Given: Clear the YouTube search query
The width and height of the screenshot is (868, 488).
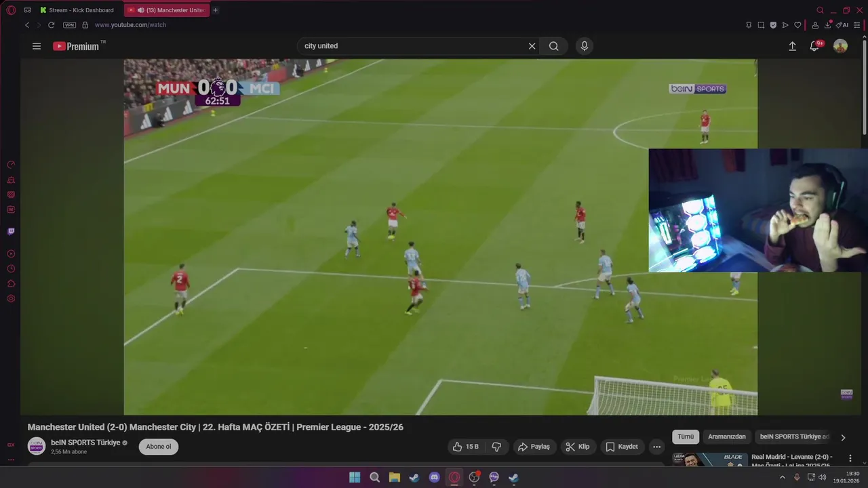Looking at the screenshot, I should [532, 46].
